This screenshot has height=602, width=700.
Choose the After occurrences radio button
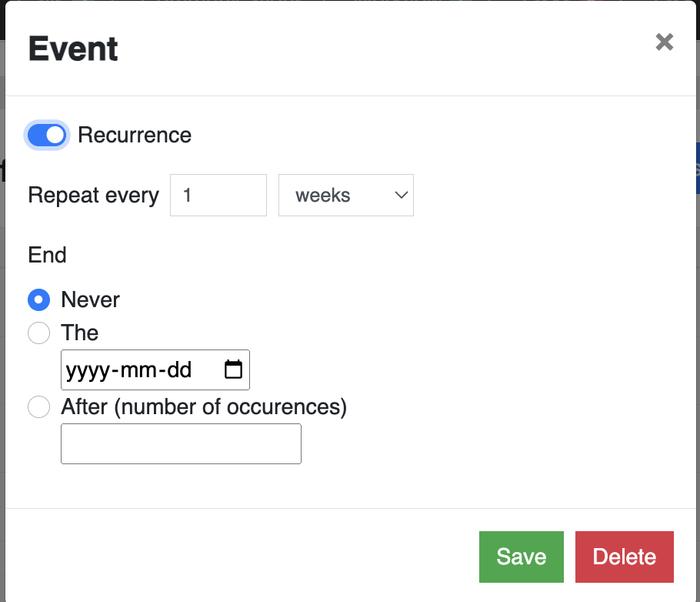(x=38, y=406)
